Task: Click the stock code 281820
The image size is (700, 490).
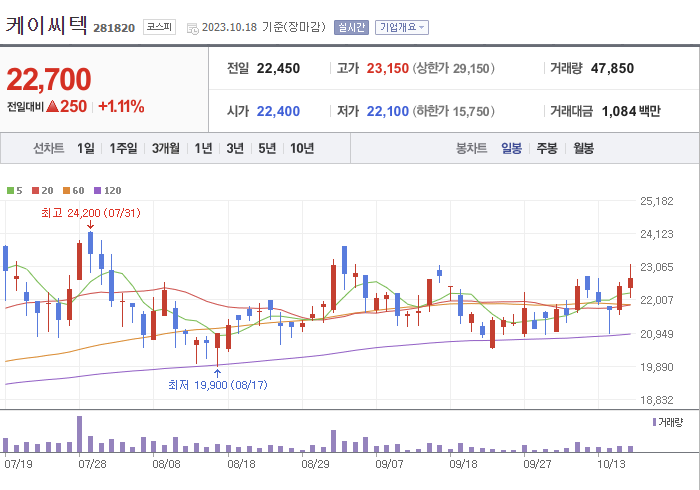Action: (x=114, y=28)
